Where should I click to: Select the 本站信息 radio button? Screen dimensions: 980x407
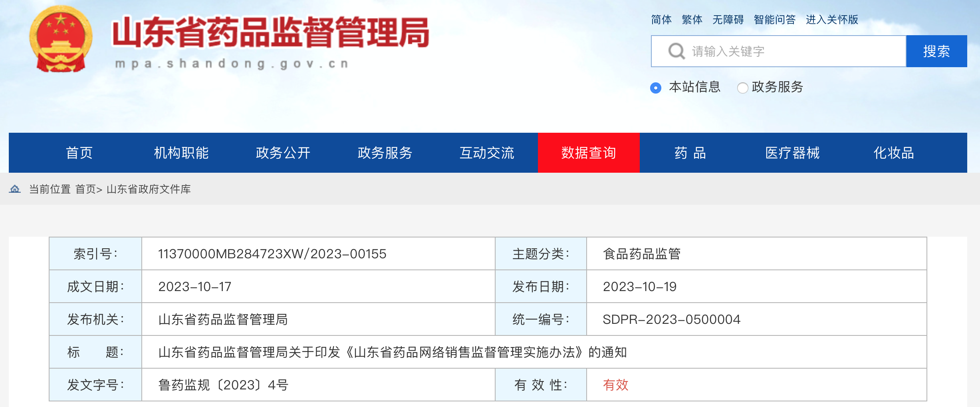(656, 88)
